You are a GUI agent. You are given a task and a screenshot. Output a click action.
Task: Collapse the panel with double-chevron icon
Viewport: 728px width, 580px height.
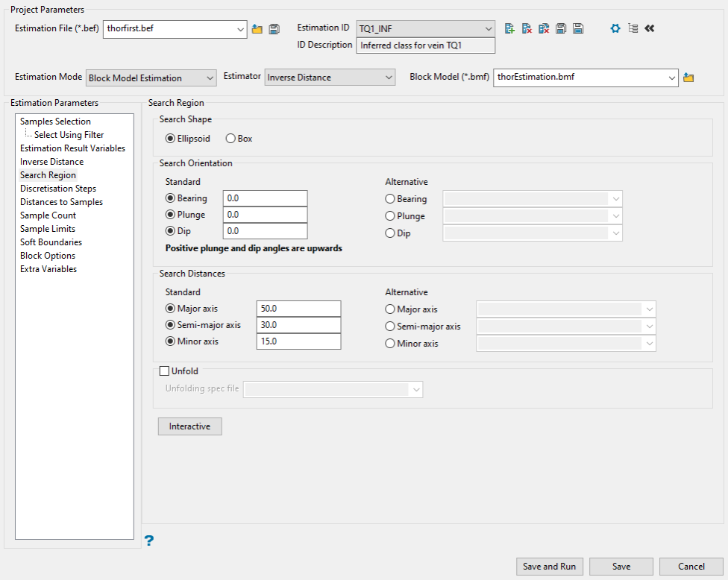pos(649,28)
